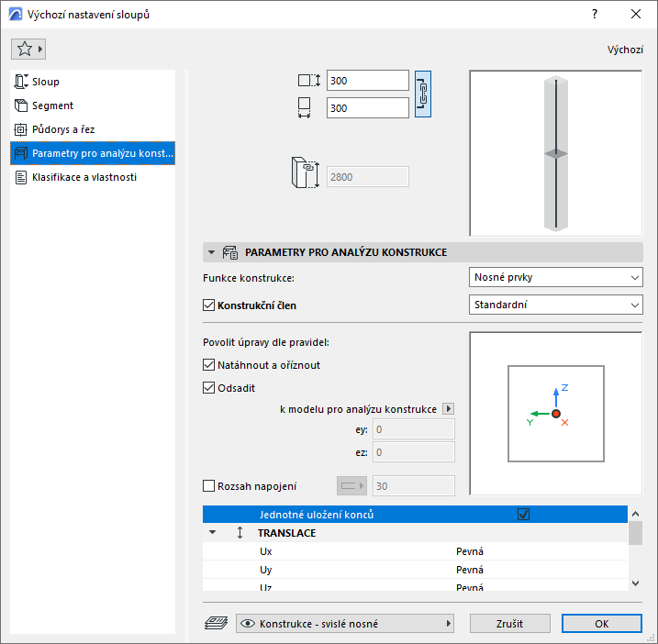Viewport: 658px width, 644px height.
Task: Toggle the Konstrukční člen checkbox
Action: click(208, 305)
